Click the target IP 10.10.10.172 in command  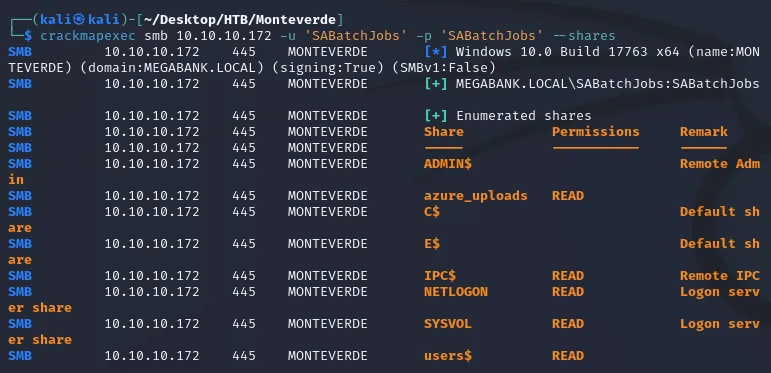tap(224, 36)
